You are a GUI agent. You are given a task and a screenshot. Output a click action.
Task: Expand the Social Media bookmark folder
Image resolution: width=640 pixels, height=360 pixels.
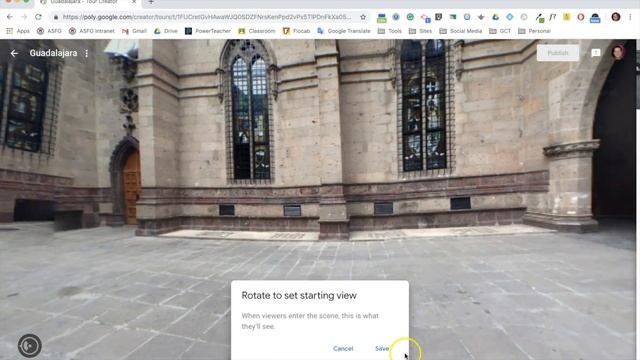click(x=461, y=31)
